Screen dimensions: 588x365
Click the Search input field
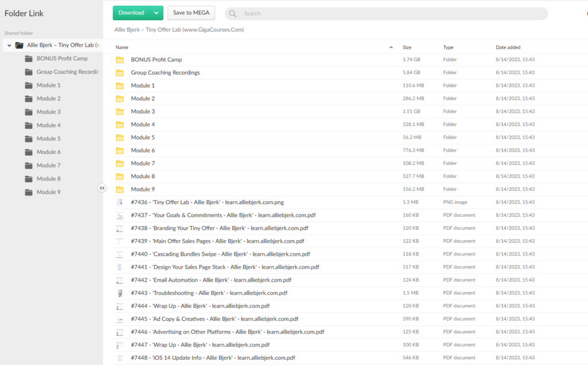(x=390, y=14)
